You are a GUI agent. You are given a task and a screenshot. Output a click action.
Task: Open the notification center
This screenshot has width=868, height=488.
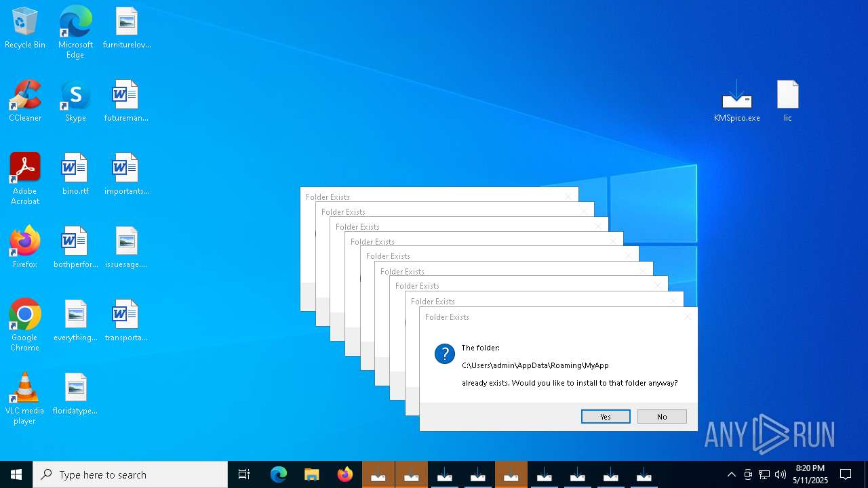tap(846, 474)
